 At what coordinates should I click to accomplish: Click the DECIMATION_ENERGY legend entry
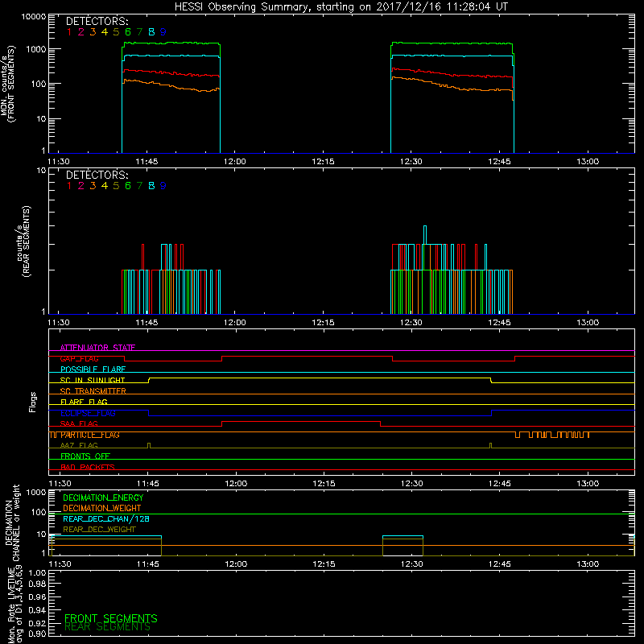point(103,497)
